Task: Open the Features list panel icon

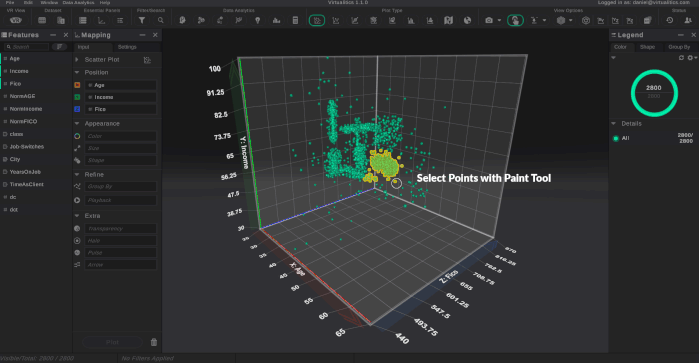Action: pyautogui.click(x=83, y=20)
